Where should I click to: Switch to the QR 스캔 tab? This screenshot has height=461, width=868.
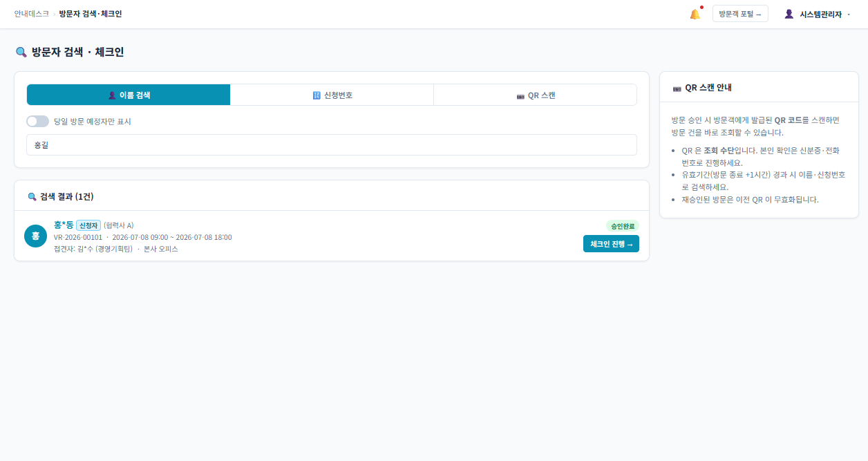tap(535, 95)
